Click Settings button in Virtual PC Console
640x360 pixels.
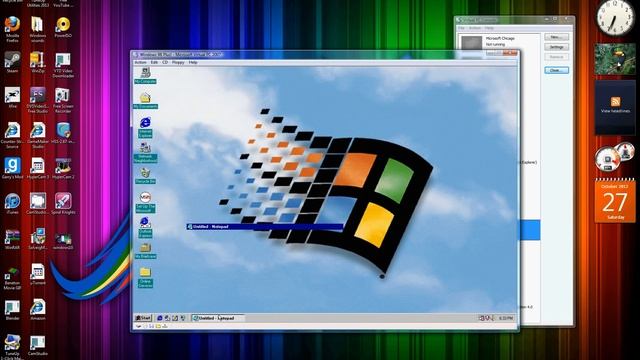(x=556, y=47)
